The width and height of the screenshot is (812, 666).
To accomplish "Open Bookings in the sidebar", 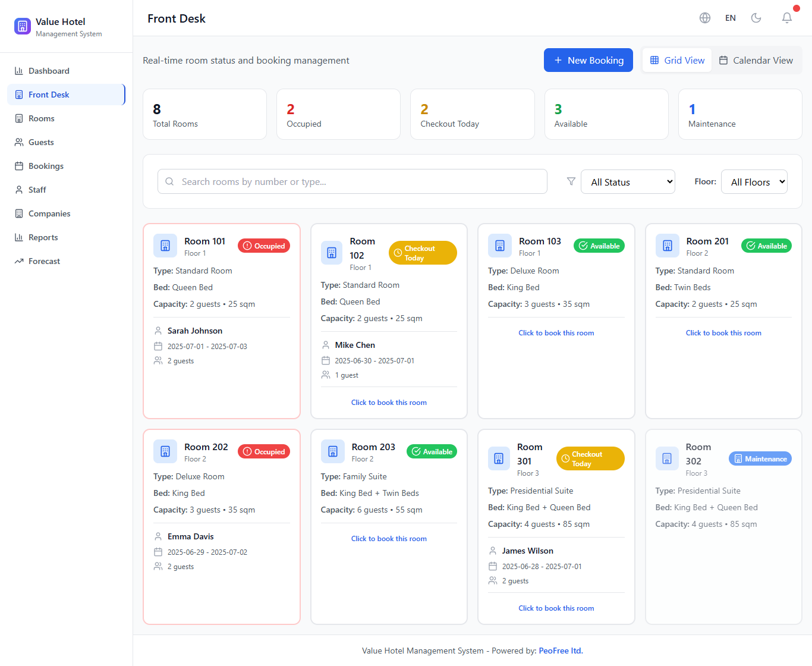I will coord(46,166).
